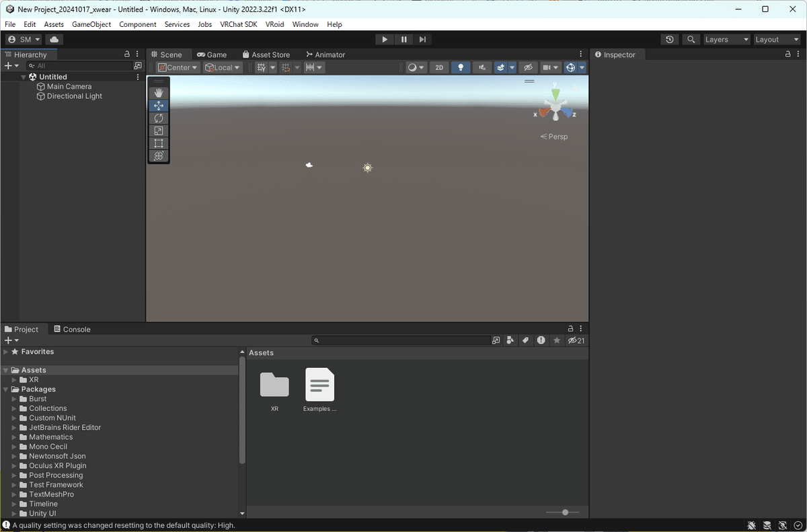Viewport: 807px width, 532px height.
Task: Toggle scene gizmos visibility
Action: pyautogui.click(x=570, y=67)
